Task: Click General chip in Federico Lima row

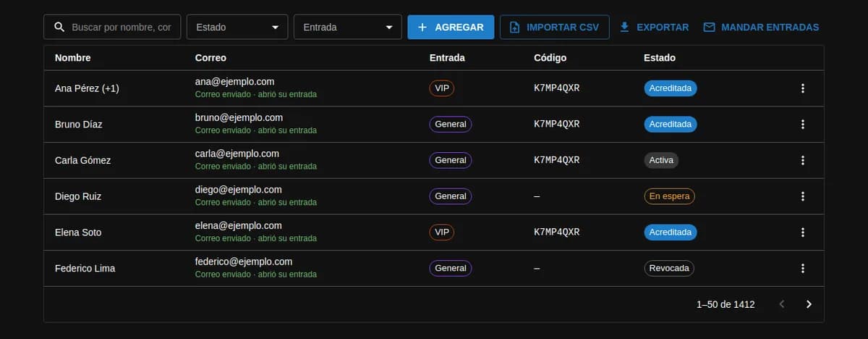Action: [x=451, y=268]
